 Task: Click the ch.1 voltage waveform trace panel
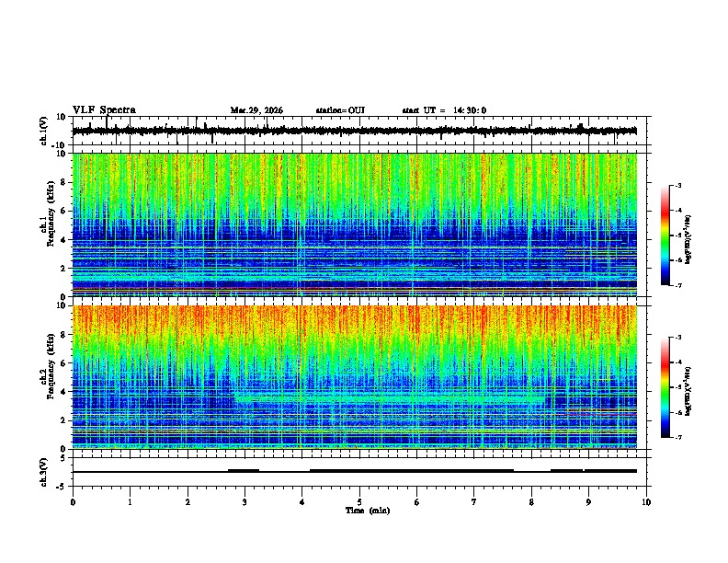click(361, 131)
